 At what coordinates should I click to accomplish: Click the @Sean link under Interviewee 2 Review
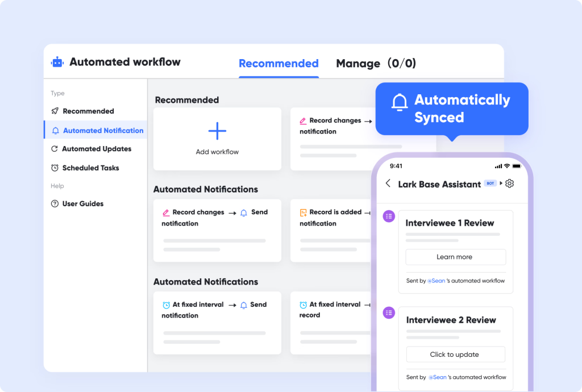coord(438,377)
